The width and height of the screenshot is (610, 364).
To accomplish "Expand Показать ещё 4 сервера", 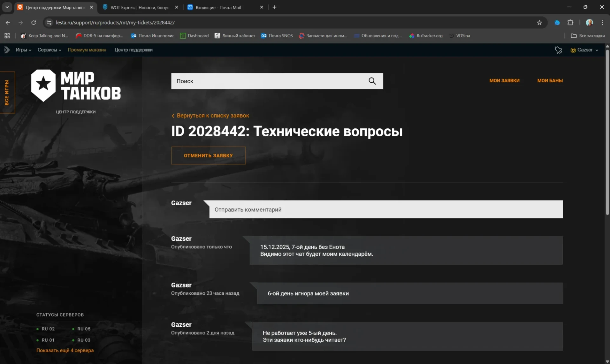I will coord(65,350).
